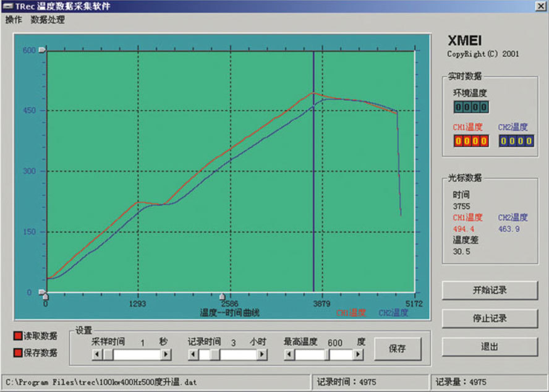This screenshot has height=392, width=549.
Task: Click the CH2 cursor value 463.9
Action: [x=509, y=229]
